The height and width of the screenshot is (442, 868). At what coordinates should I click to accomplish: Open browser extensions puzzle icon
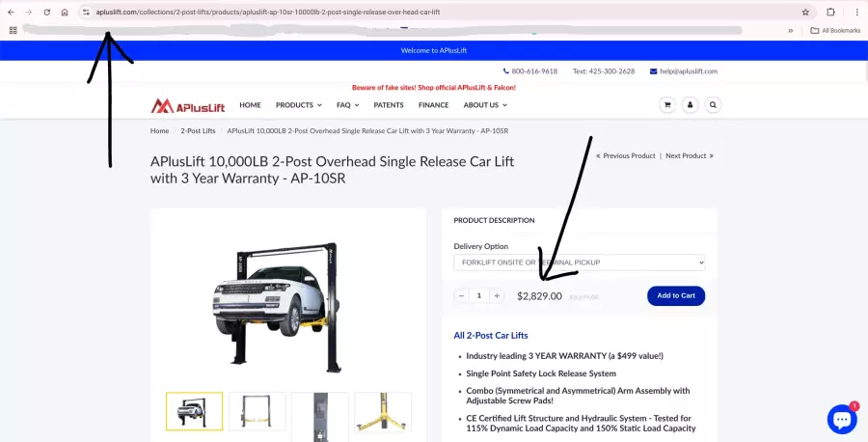tap(830, 13)
